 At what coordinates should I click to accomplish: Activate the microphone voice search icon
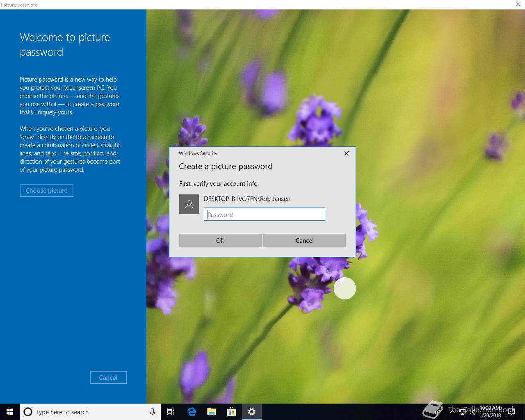click(152, 412)
